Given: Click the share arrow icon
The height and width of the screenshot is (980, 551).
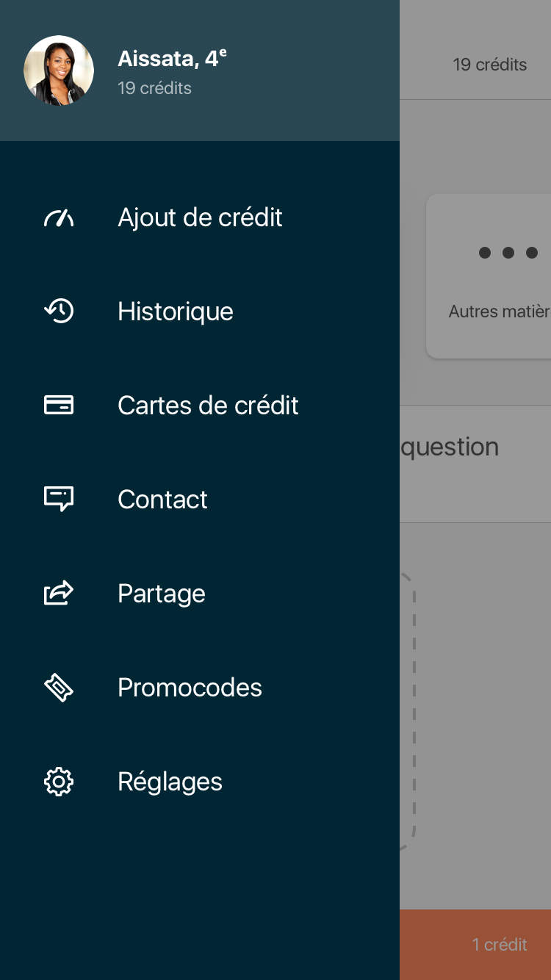Looking at the screenshot, I should [x=59, y=593].
